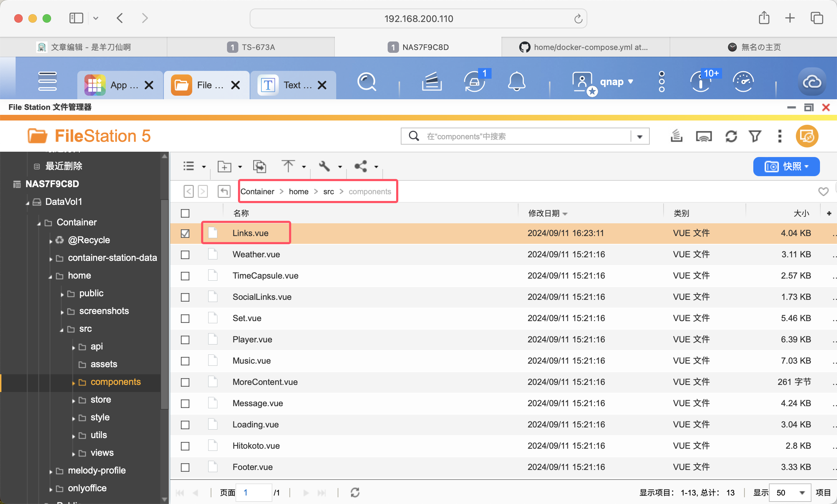Go to parent folder using up arrow

click(224, 192)
